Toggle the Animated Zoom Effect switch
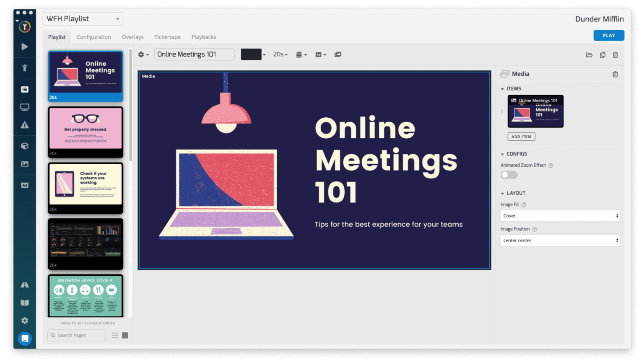644x362 pixels. click(x=509, y=175)
